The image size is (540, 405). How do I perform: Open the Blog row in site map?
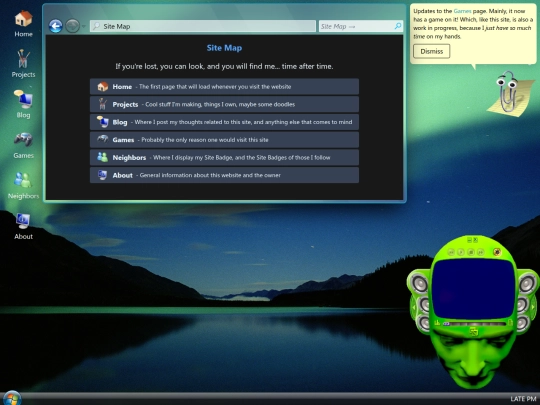point(224,122)
